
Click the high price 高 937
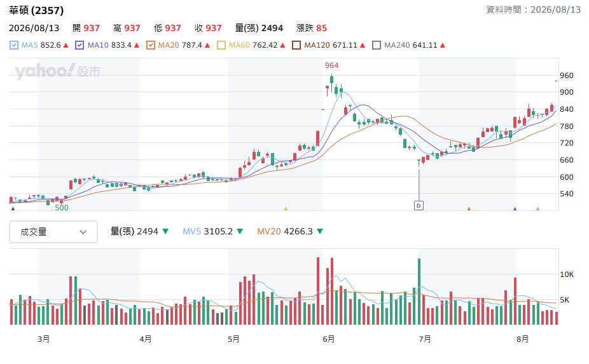(x=127, y=28)
